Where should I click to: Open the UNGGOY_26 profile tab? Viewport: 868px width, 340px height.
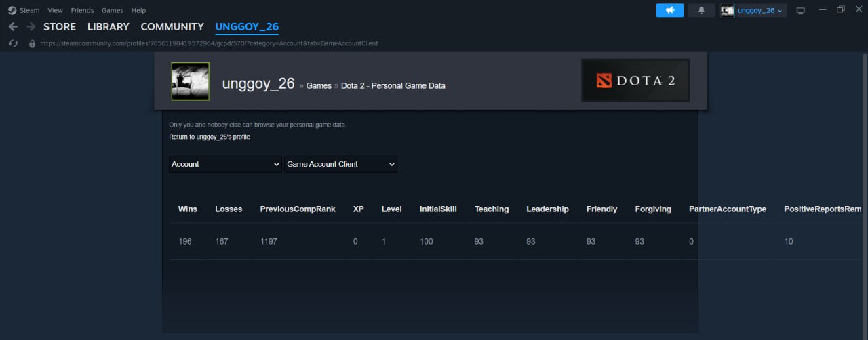click(247, 27)
